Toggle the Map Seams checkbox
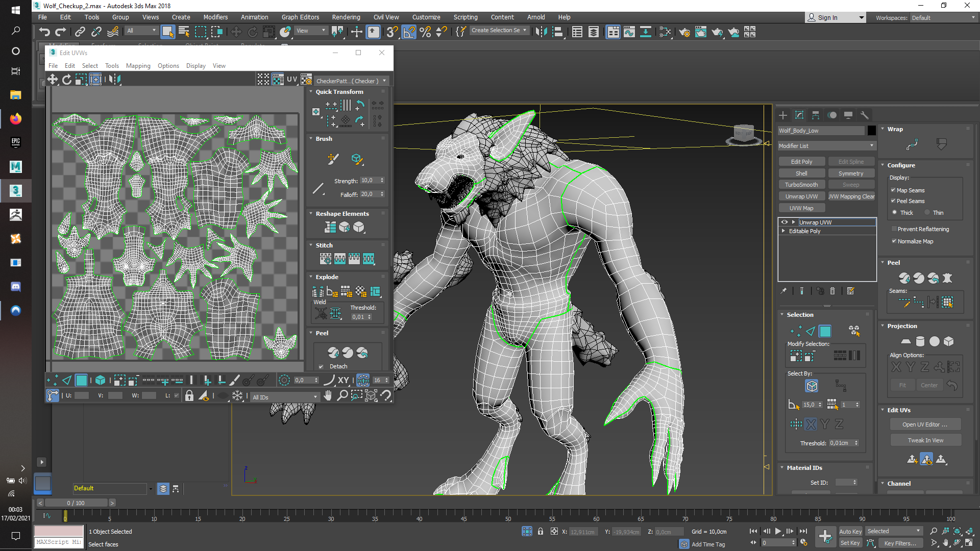Viewport: 980px width, 551px height. [x=893, y=190]
